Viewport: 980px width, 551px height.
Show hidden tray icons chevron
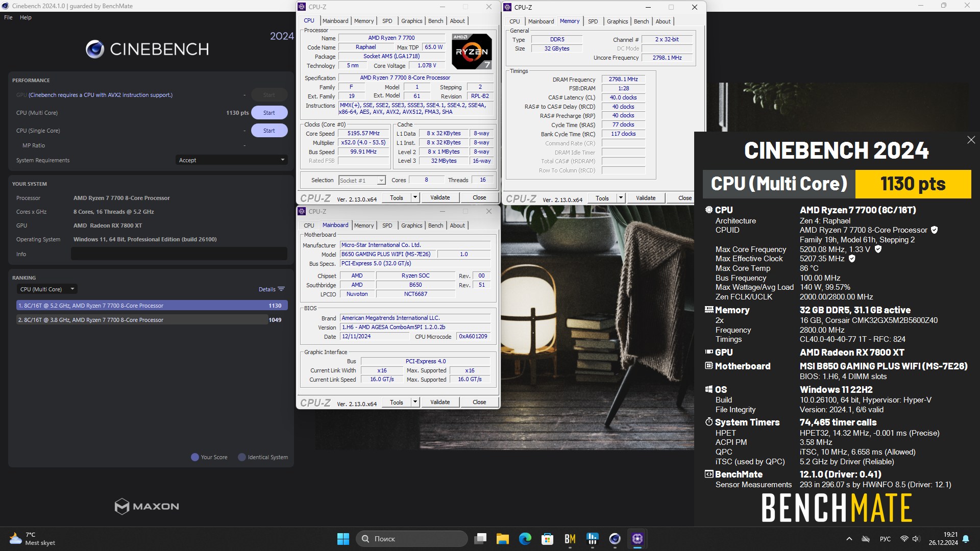(849, 539)
